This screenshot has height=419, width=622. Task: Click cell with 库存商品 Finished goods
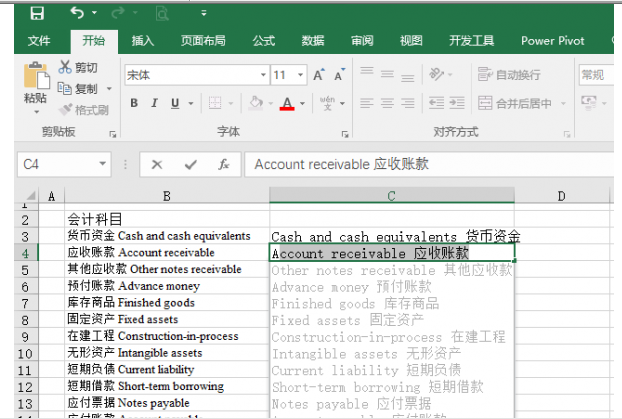click(x=167, y=303)
